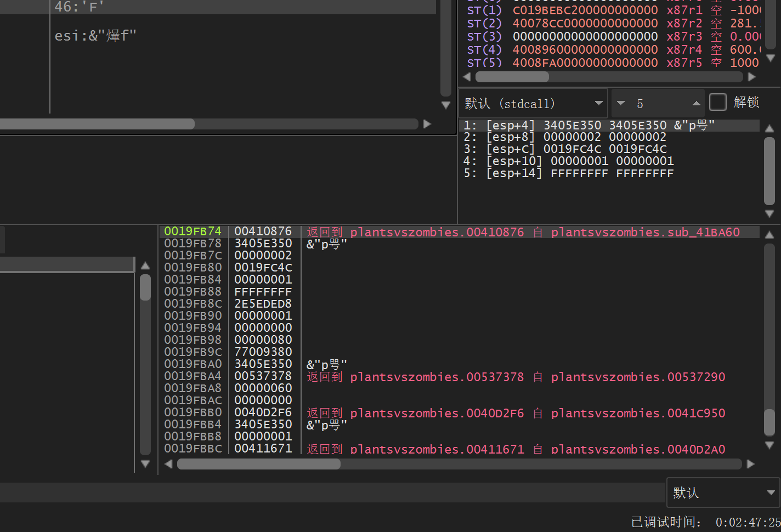Click the stack view scroll-down arrow

point(769,445)
